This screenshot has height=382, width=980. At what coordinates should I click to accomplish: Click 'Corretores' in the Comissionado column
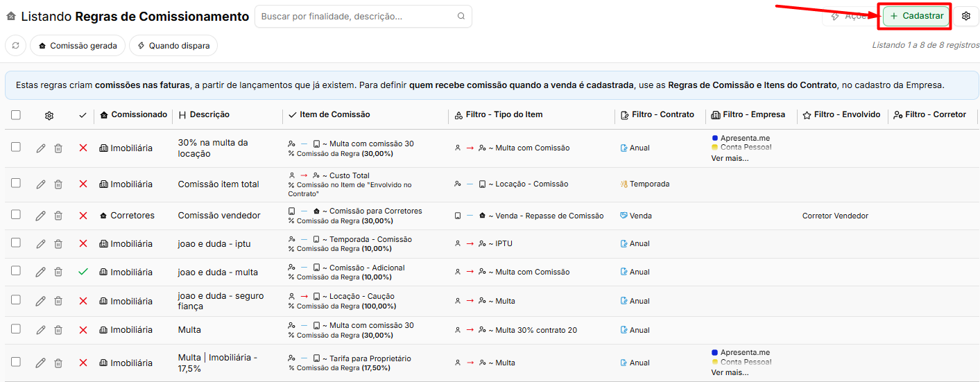[127, 216]
